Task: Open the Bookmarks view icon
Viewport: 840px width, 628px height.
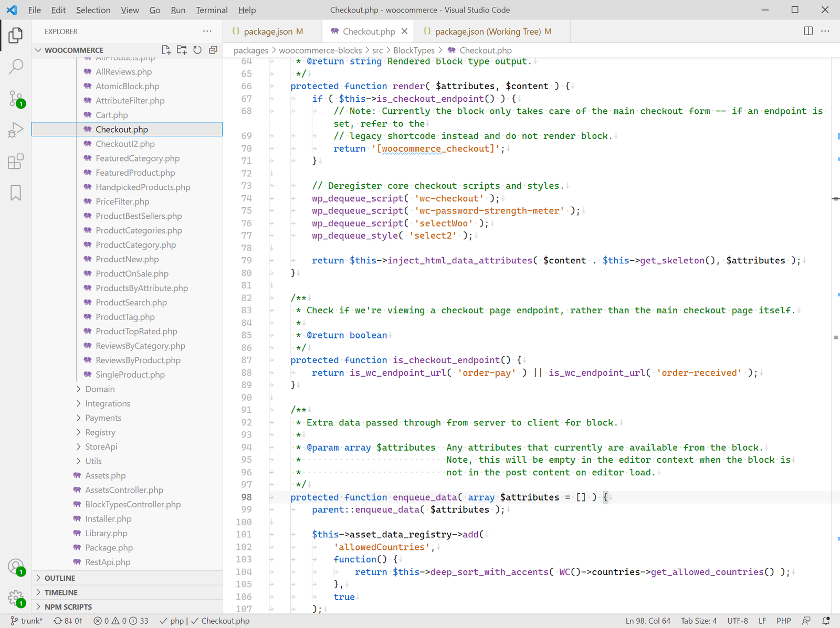Action: point(16,193)
